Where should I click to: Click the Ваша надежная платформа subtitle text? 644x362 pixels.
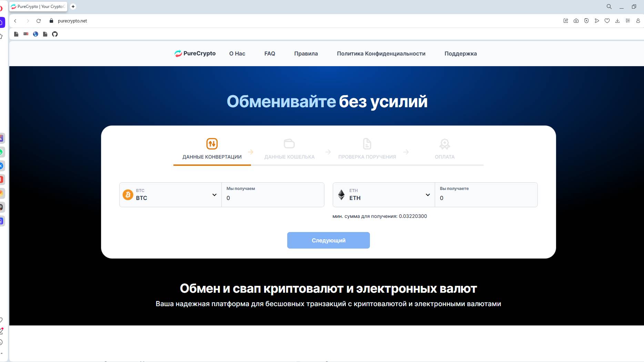[328, 304]
